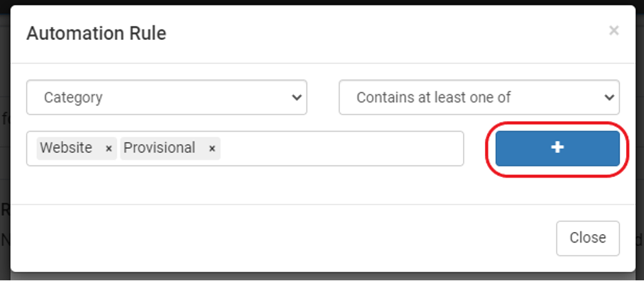Click the Automation Rule dialog title
Screen dimensions: 644x281
pos(96,33)
